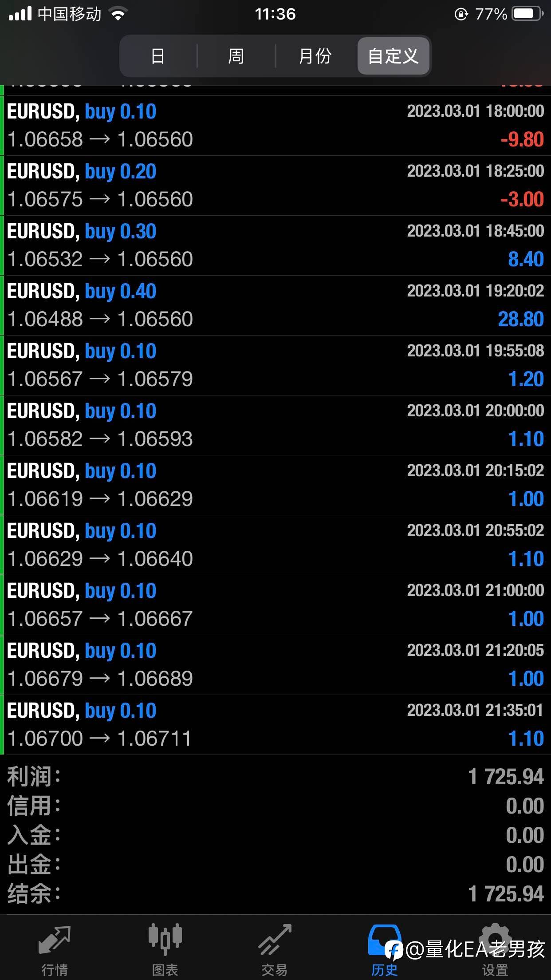Tap the cellular signal bars icon
This screenshot has height=980, width=551.
20,14
